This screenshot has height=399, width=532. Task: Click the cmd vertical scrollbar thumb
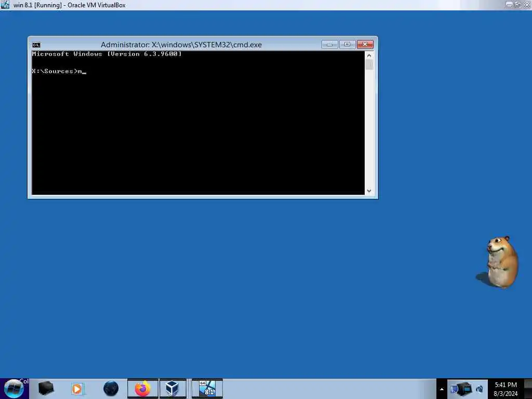(369, 64)
